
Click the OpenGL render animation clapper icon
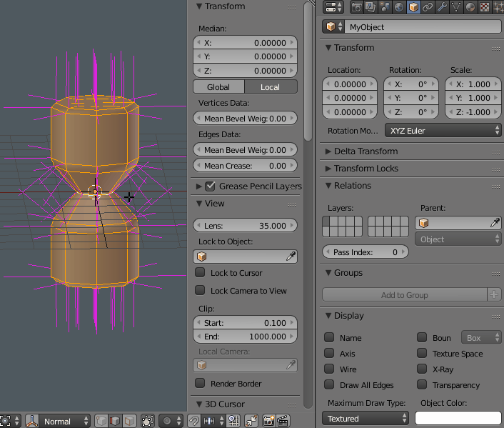(x=283, y=421)
